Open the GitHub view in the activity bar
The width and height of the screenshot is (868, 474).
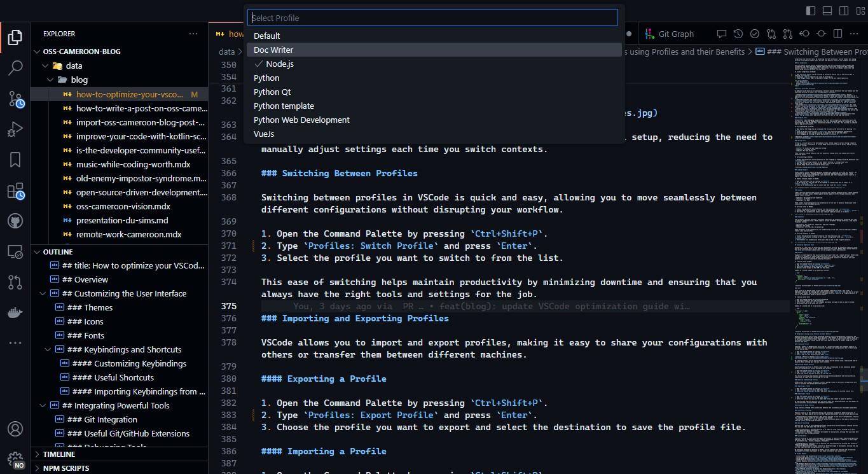(x=15, y=221)
